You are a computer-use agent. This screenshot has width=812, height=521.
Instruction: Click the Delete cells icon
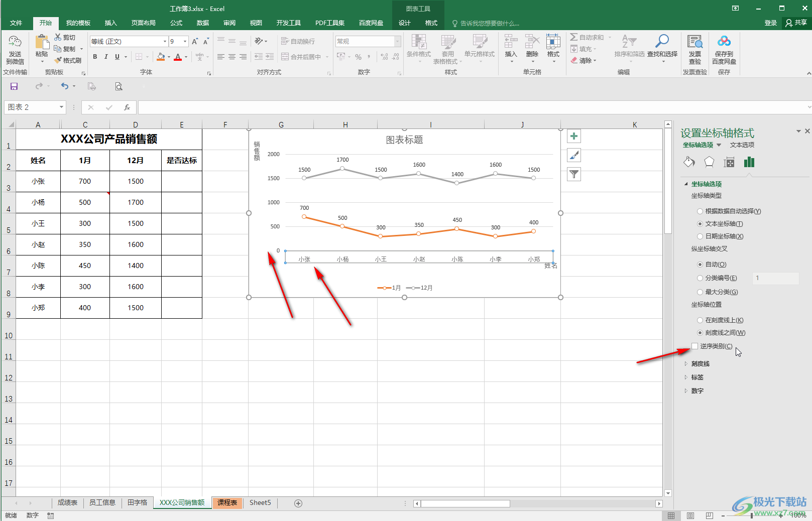click(532, 42)
